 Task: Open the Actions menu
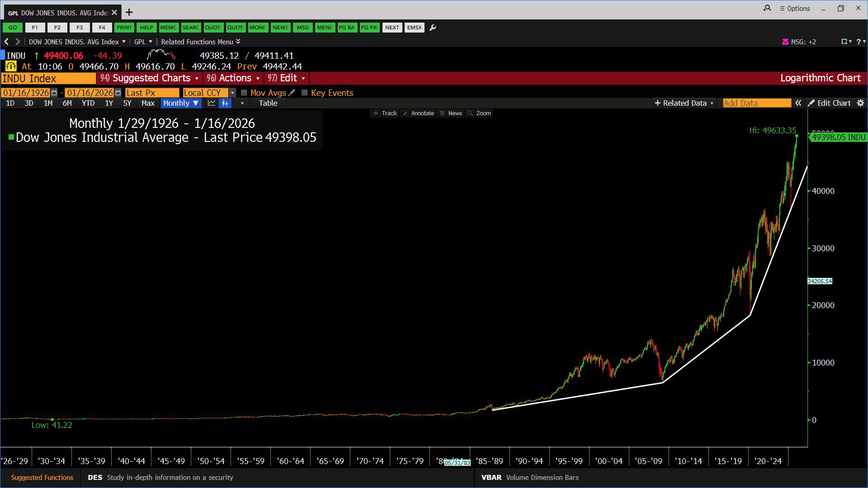coord(233,78)
